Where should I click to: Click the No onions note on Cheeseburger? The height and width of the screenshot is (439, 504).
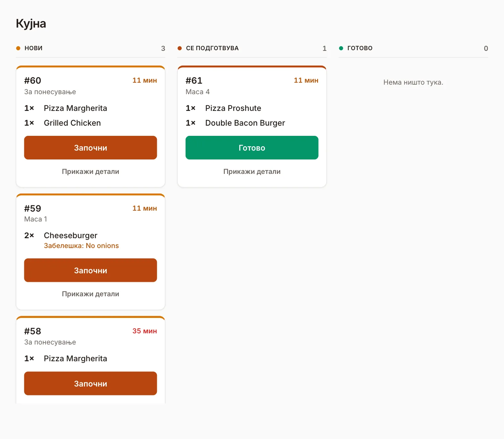pos(81,246)
